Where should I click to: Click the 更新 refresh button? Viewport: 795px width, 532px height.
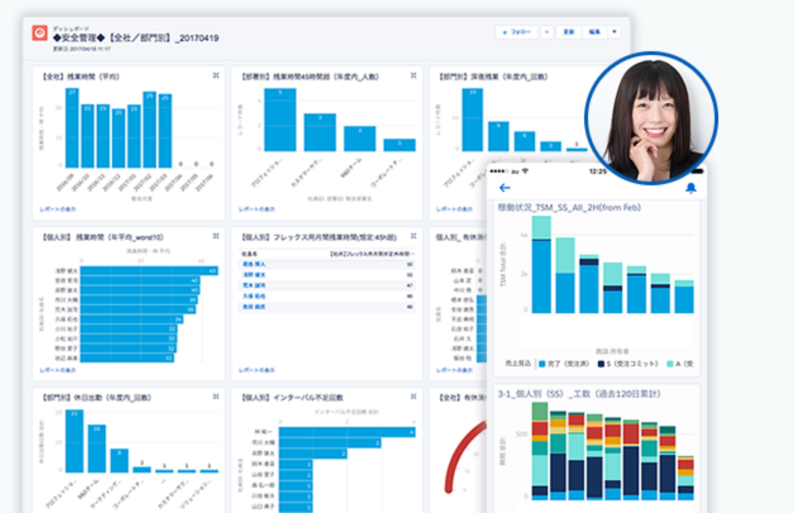pos(569,32)
